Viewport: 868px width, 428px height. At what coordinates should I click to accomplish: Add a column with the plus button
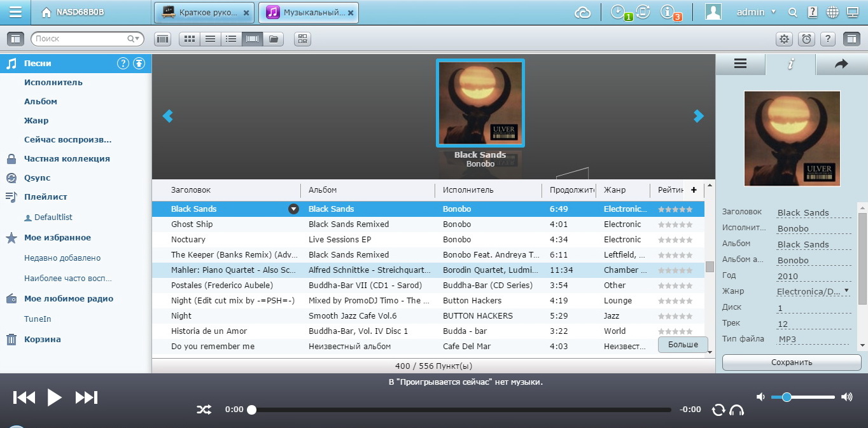(x=694, y=190)
